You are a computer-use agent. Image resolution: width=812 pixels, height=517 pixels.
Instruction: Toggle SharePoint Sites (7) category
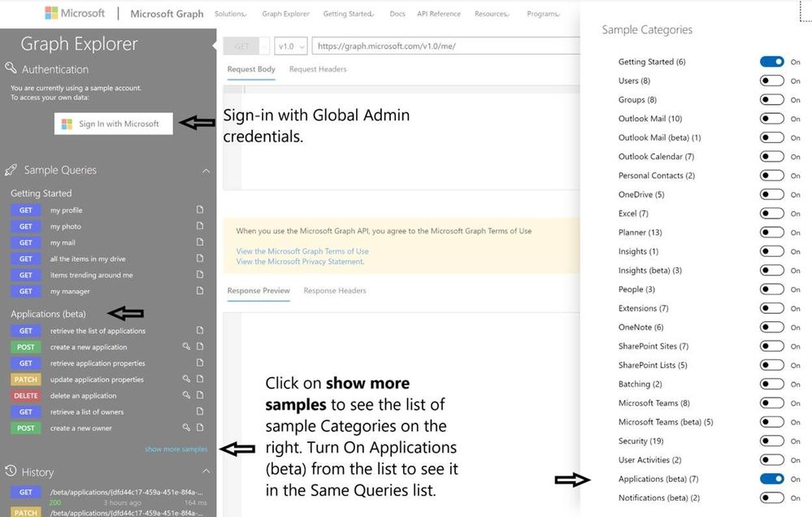[771, 346]
